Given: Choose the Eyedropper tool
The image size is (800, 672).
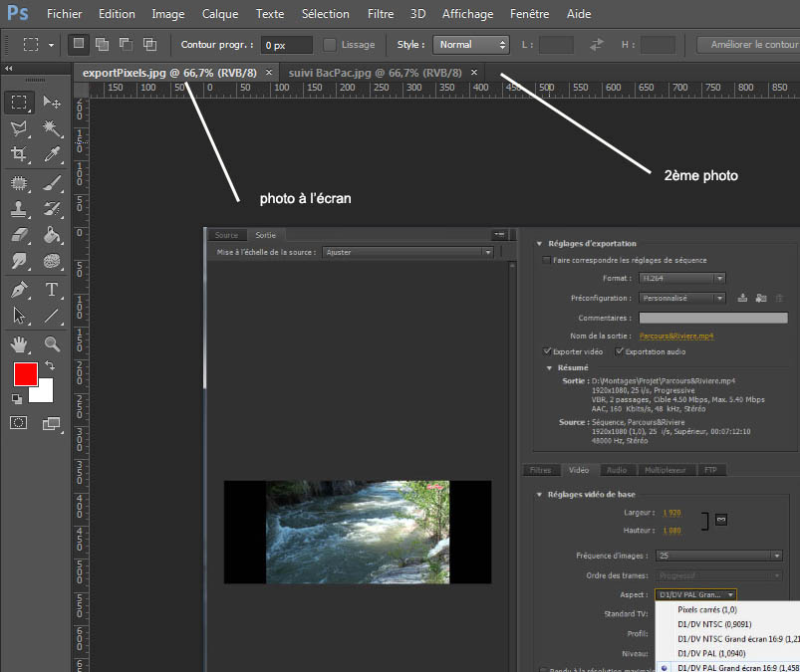Looking at the screenshot, I should [52, 154].
